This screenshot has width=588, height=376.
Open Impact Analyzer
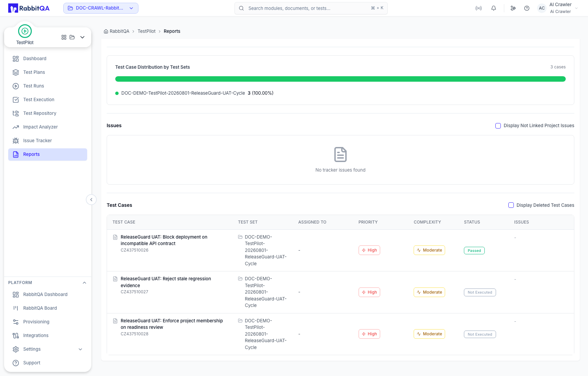click(48, 127)
